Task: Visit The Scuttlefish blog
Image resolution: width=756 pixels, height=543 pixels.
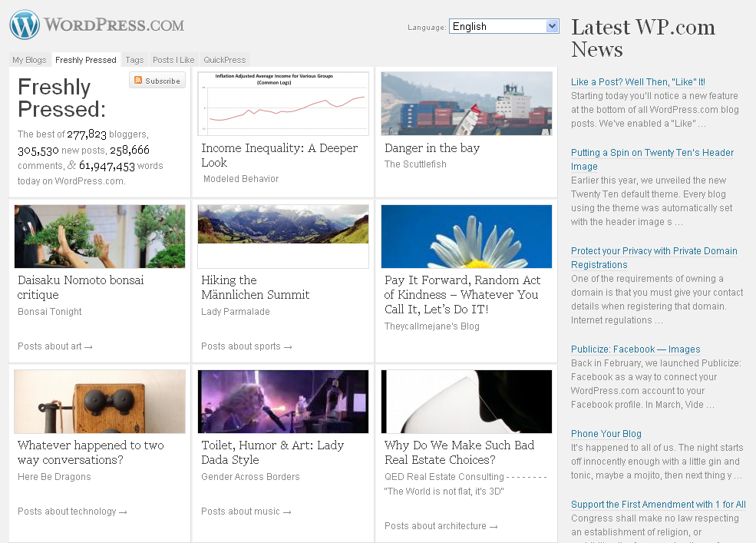Action: (x=415, y=164)
